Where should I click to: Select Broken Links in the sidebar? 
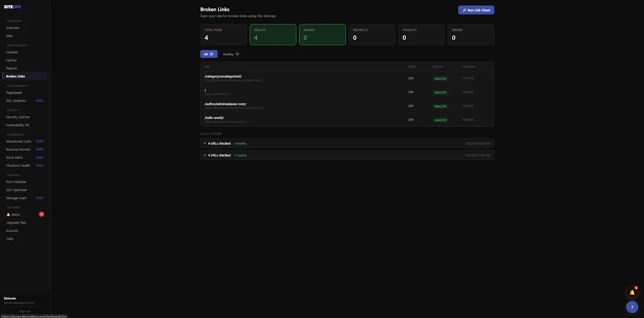tap(25, 76)
